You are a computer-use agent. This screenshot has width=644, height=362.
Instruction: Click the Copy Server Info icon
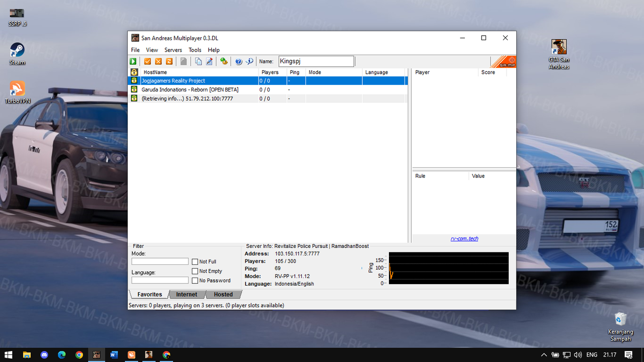(x=198, y=61)
